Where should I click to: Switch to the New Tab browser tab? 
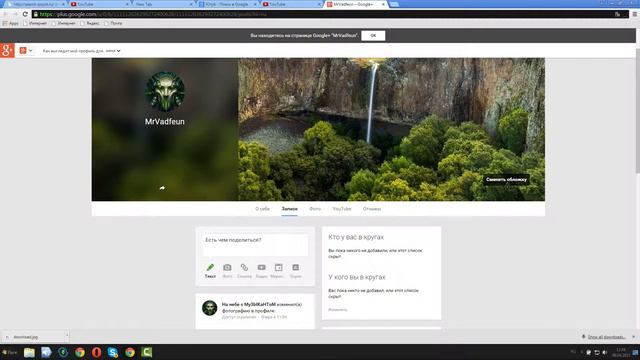(x=162, y=4)
